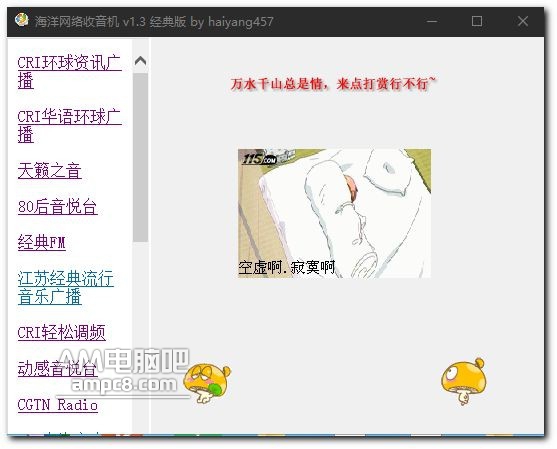Play the 80后音悦台 station
This screenshot has width=557, height=449.
[x=58, y=206]
